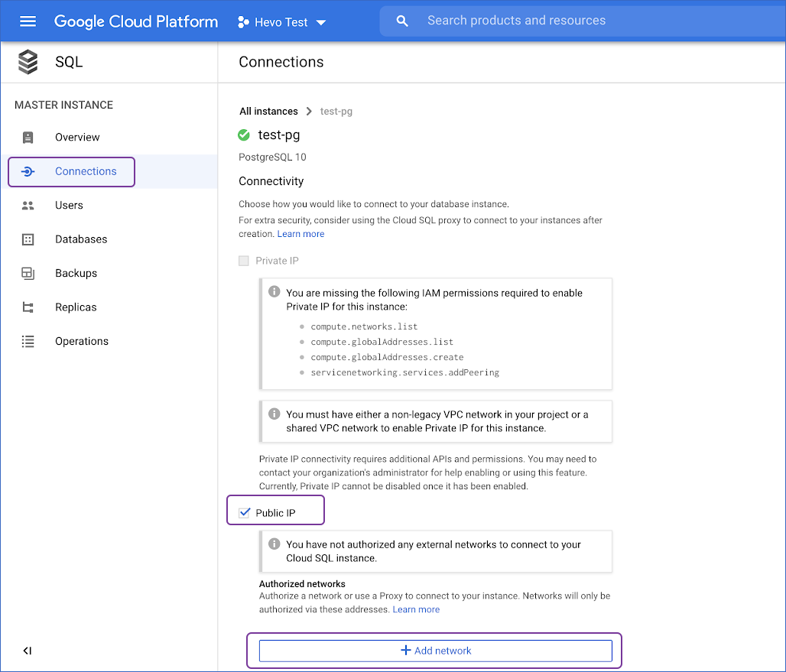This screenshot has height=672, width=786.
Task: Click the Connections sidebar icon
Action: click(x=28, y=171)
